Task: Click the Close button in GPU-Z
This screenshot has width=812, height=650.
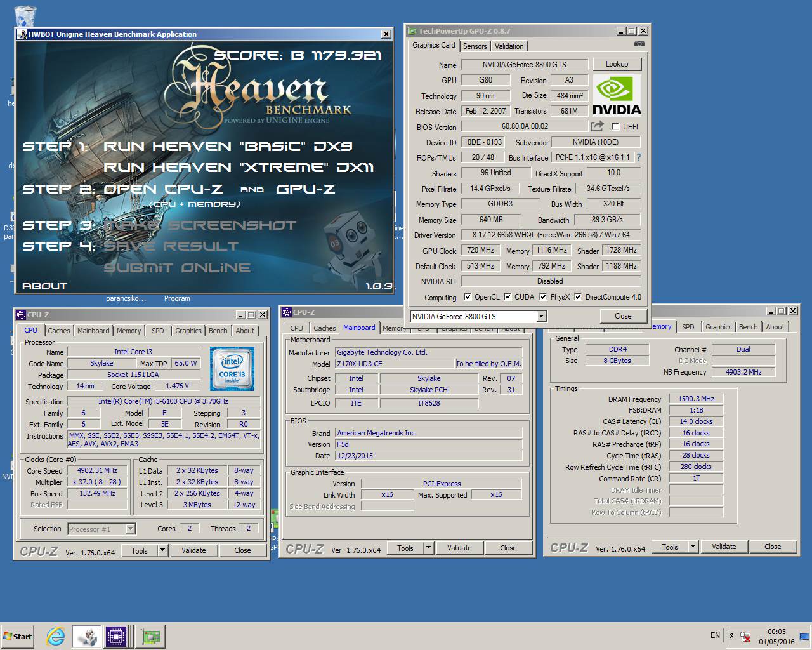Action: (x=623, y=316)
